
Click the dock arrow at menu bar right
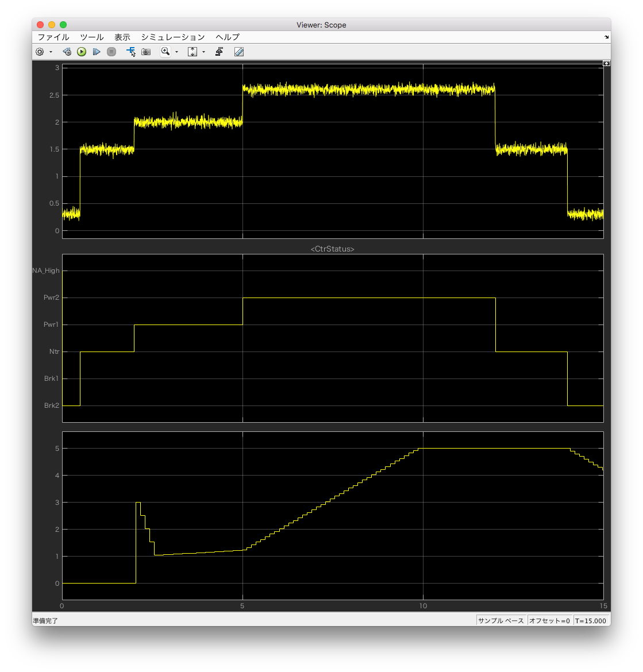607,37
